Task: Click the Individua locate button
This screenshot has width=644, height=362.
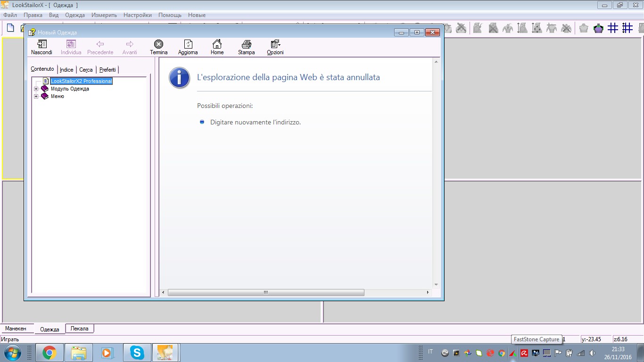Action: point(71,47)
